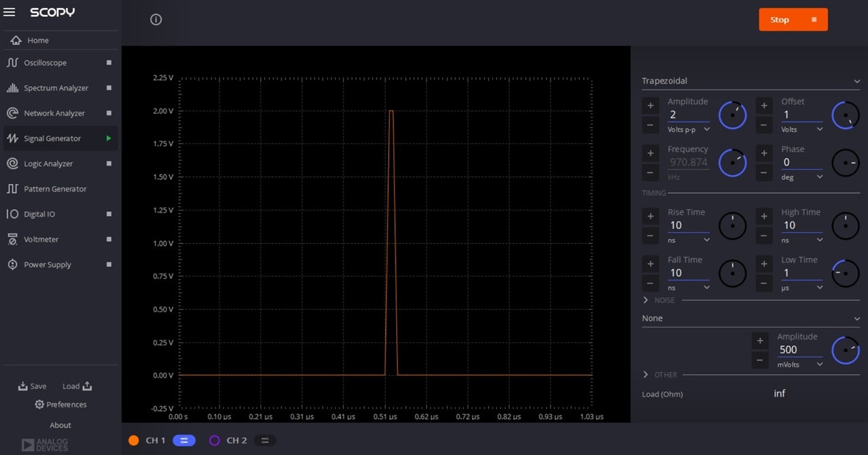868x455 pixels.
Task: Click the Preferences gear icon
Action: click(39, 405)
